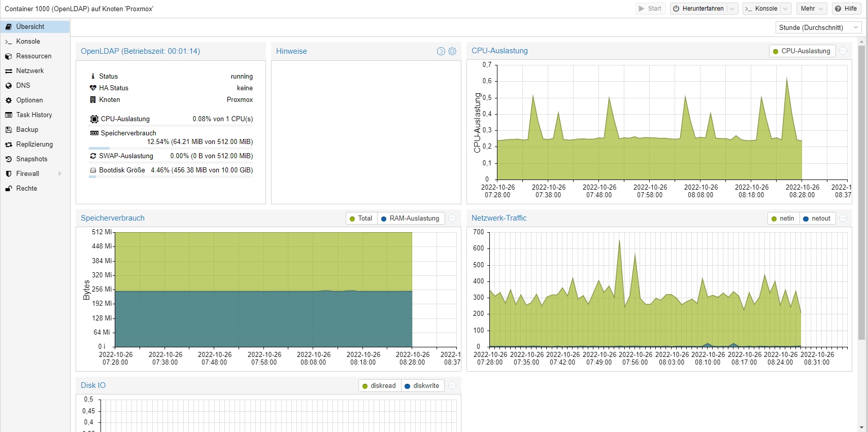This screenshot has width=868, height=432.
Task: Open the Übersicht summary tab
Action: tap(35, 26)
